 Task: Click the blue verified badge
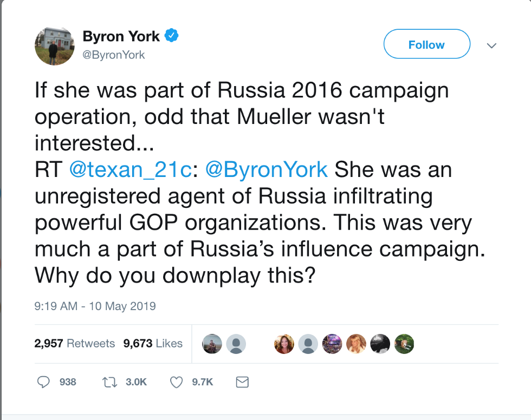(x=171, y=37)
